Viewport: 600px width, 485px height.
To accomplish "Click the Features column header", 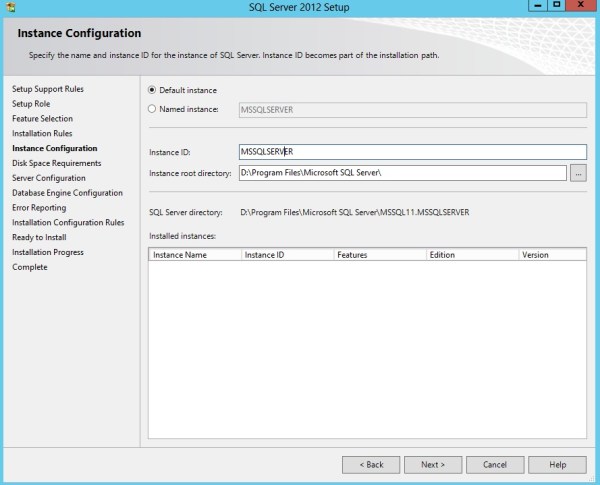I will (379, 255).
